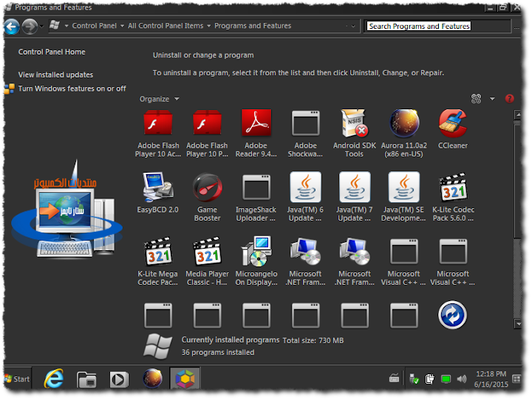Expand Control Panel breadcrumb arrow

122,26
